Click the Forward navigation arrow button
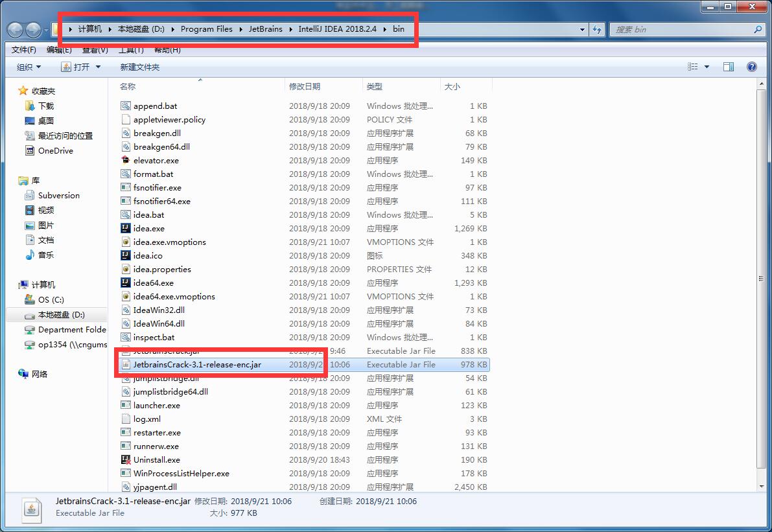772x532 pixels. [33, 30]
